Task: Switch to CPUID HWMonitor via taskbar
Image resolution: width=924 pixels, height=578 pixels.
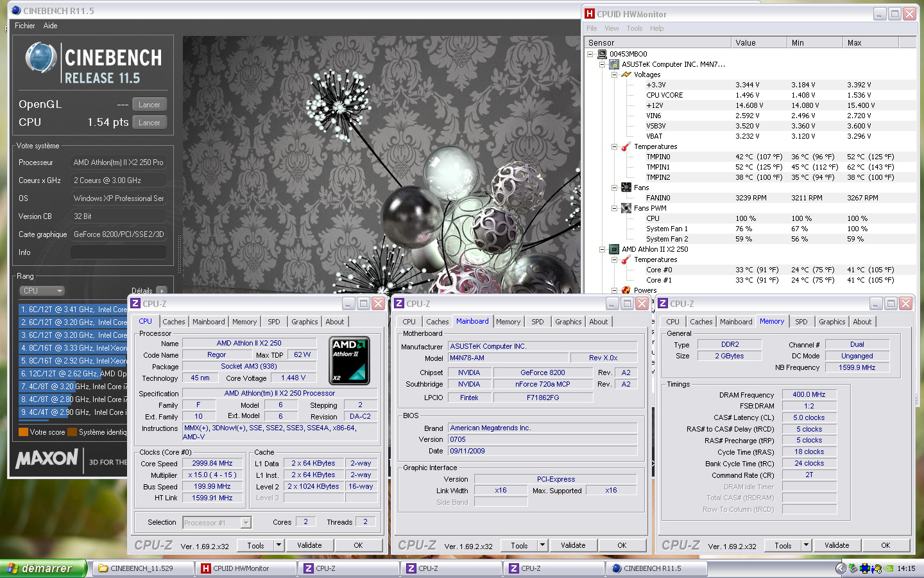Action: (246, 568)
